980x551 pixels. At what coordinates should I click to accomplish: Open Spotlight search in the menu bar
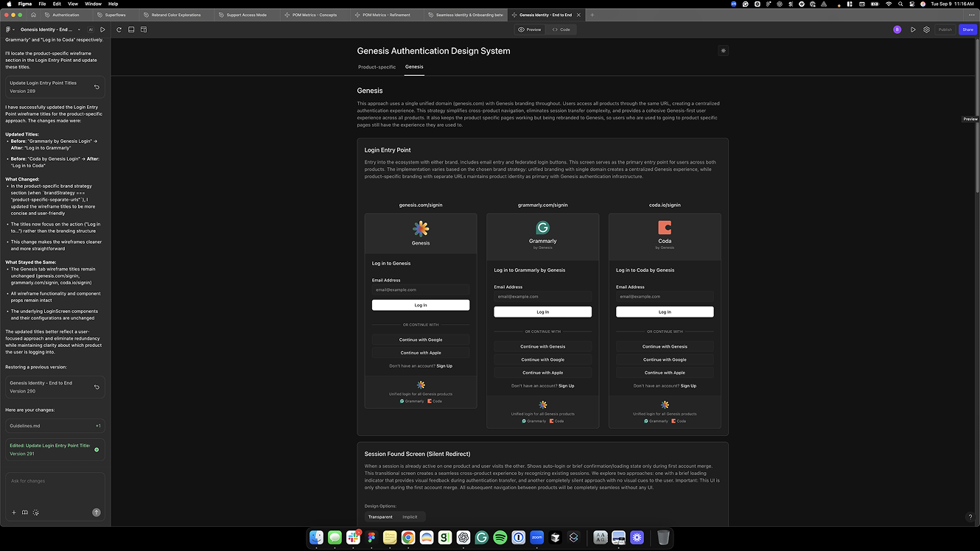pos(900,4)
